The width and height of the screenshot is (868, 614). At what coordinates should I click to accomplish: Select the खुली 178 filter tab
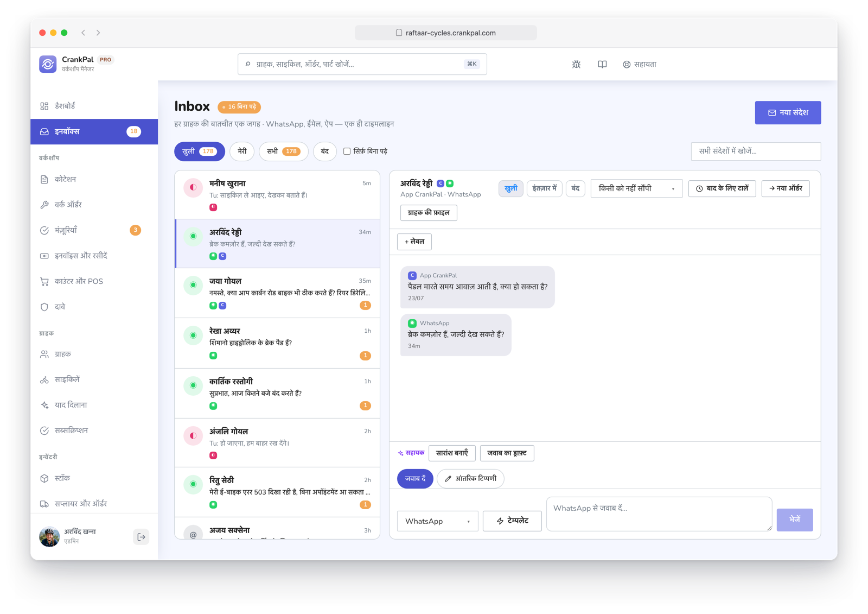[199, 151]
